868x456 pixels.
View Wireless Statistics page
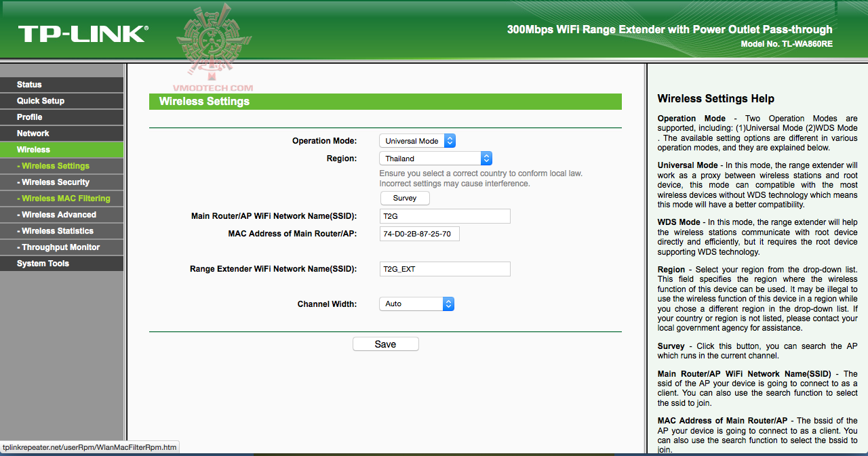(x=62, y=231)
